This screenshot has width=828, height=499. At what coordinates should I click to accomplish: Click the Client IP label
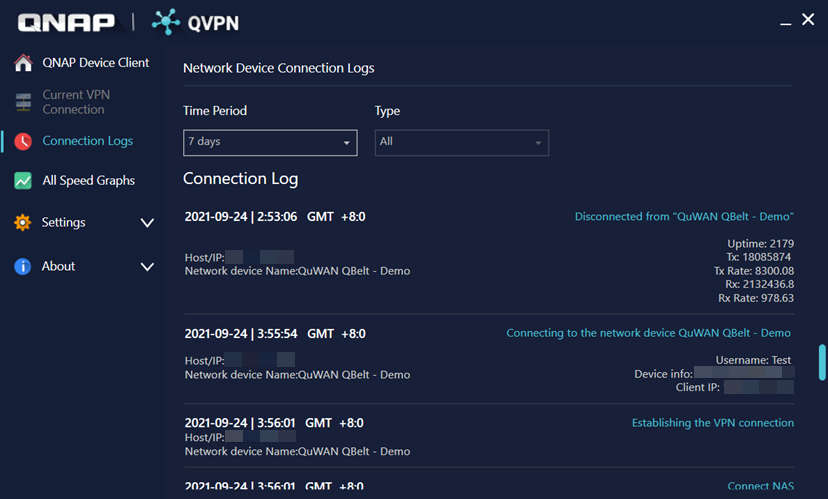point(698,388)
